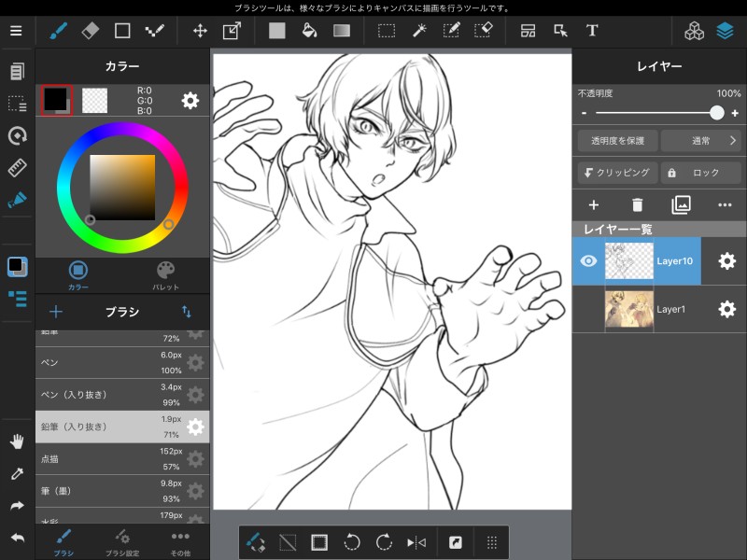The image size is (747, 560).
Task: Select the transparent color swatch
Action: [95, 100]
